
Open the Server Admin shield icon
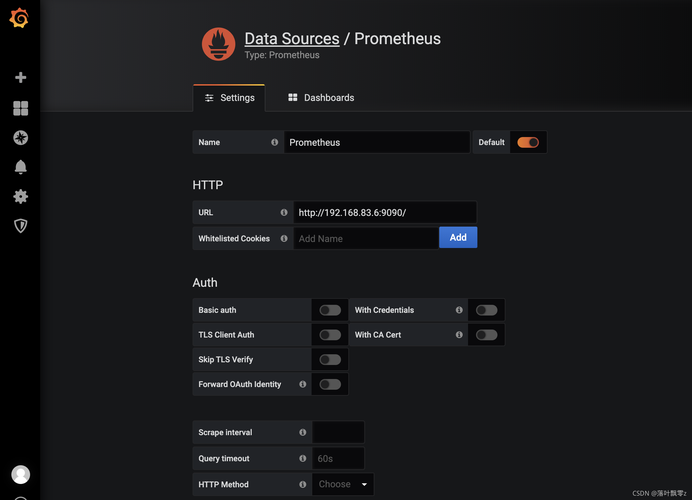pyautogui.click(x=20, y=226)
